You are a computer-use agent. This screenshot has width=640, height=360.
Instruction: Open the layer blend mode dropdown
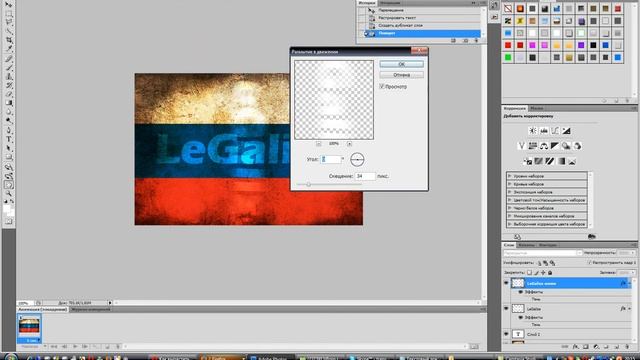click(542, 253)
